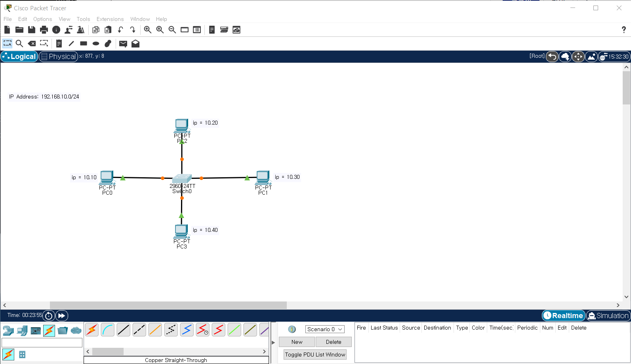The image size is (631, 364).
Task: Click Toggle PDU List Window button
Action: tap(315, 355)
